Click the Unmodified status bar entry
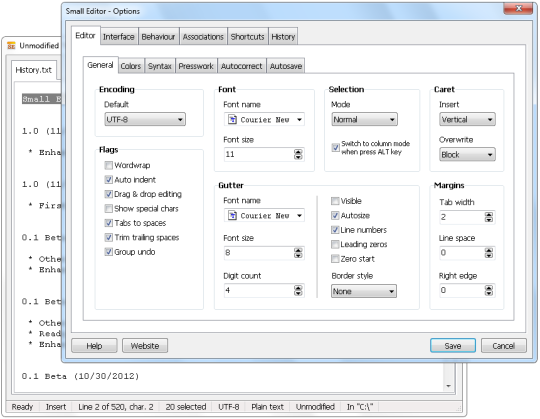 [x=315, y=407]
